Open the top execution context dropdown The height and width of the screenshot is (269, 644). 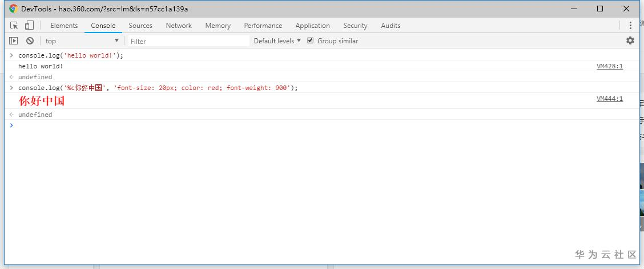[82, 41]
